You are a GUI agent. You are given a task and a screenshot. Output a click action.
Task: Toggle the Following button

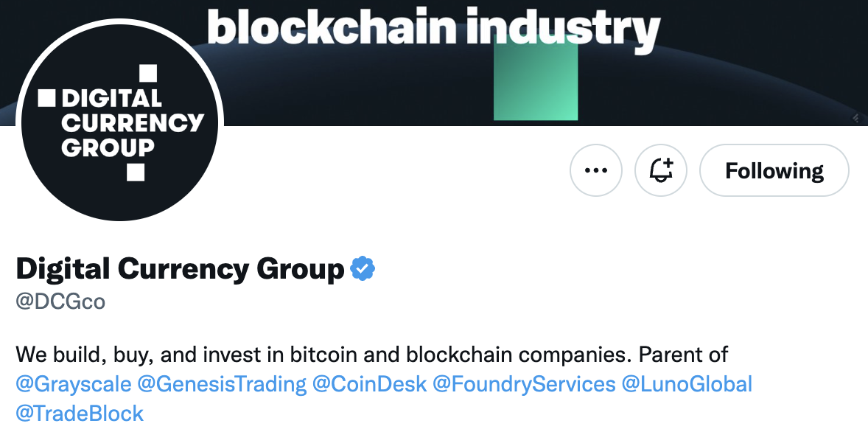click(774, 170)
